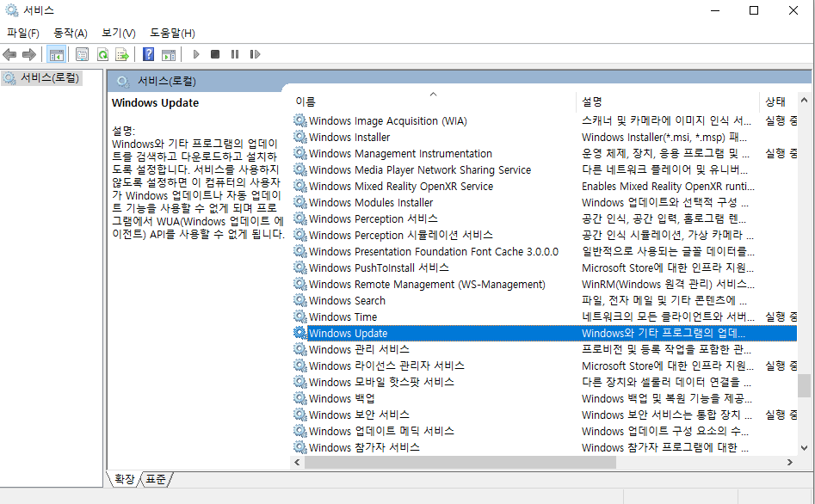This screenshot has width=815, height=504.
Task: Switch to the 표준 tab
Action: (x=156, y=478)
